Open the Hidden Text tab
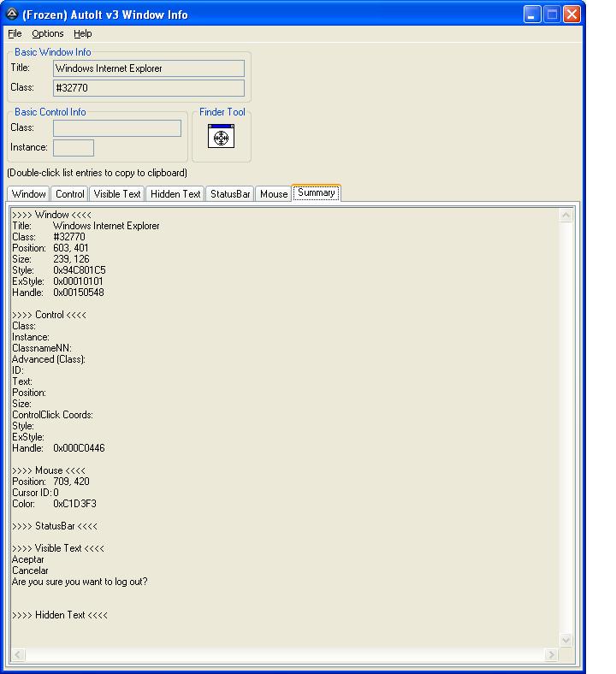 pos(175,194)
